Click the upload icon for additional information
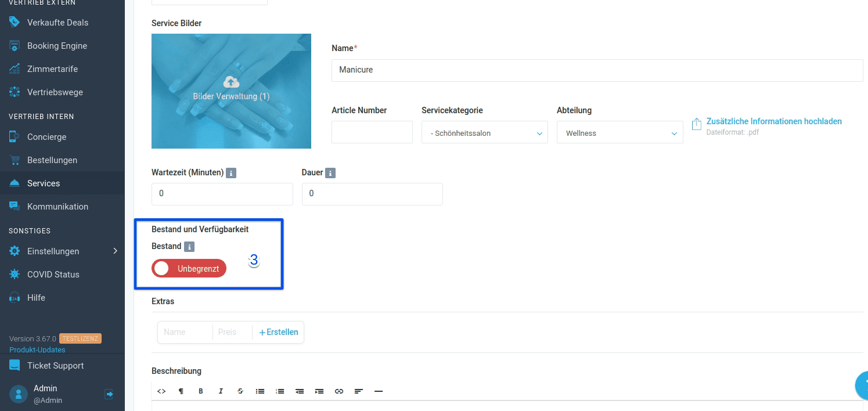Viewport: 868px width, 411px height. [x=697, y=124]
